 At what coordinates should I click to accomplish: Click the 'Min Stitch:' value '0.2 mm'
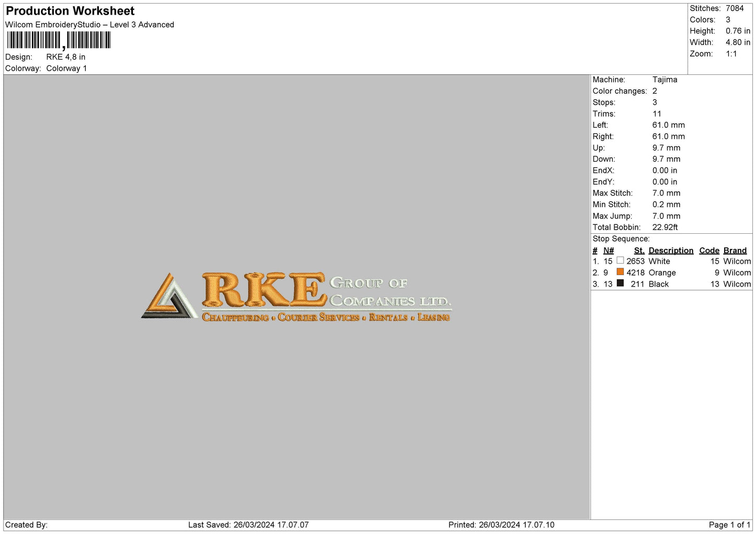[x=667, y=204]
